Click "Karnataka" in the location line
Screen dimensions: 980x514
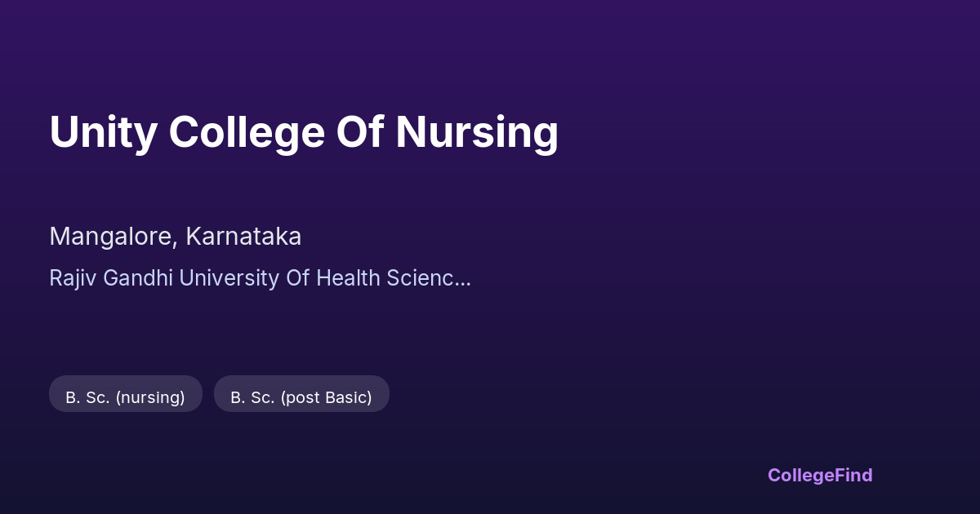point(243,237)
